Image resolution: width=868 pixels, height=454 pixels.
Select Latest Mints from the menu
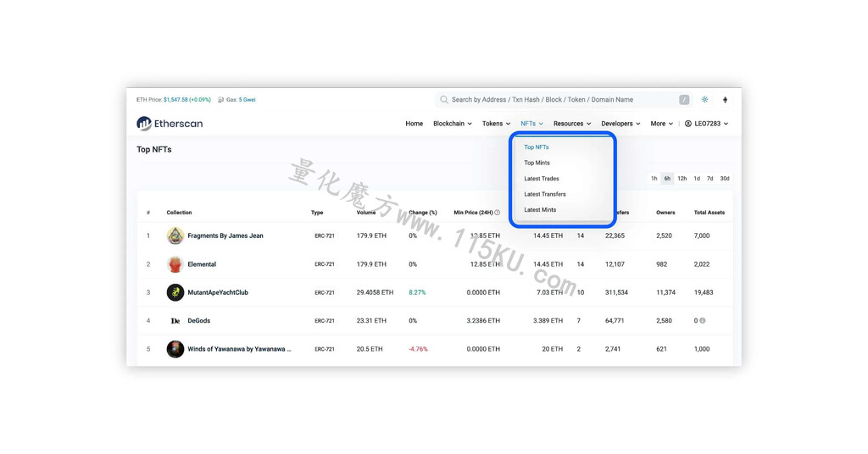(540, 209)
